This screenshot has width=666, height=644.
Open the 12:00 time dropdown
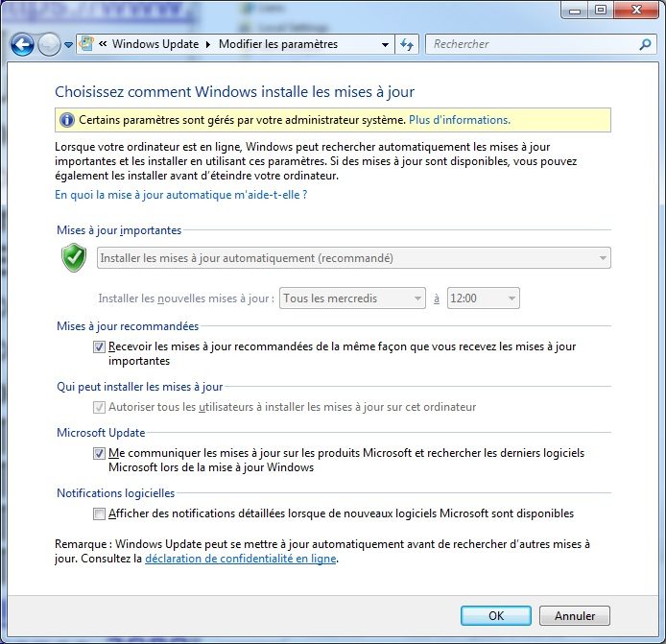click(483, 298)
